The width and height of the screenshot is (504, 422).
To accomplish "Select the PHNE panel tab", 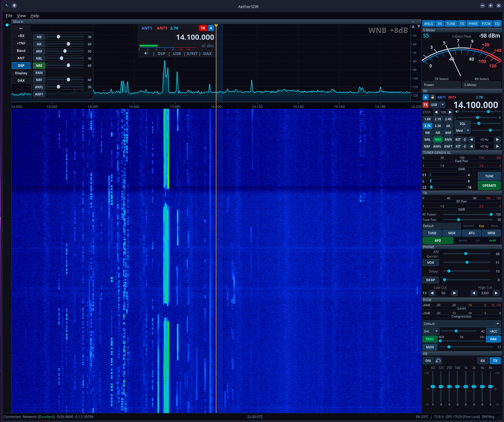I will pos(473,24).
